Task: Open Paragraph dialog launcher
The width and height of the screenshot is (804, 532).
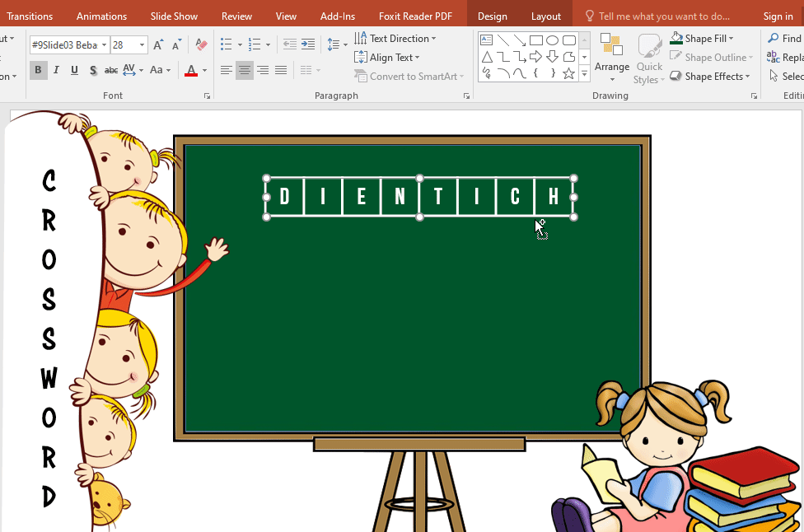Action: point(466,96)
